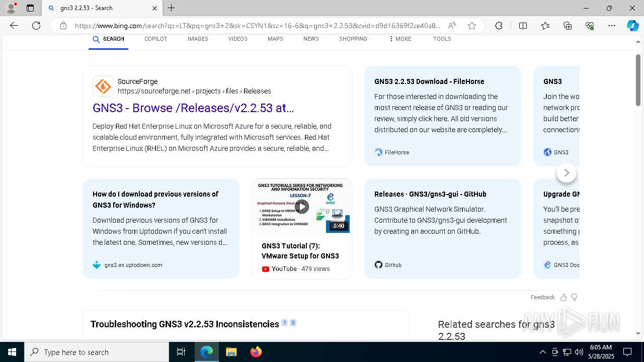Open the Windows Start button
Image resolution: width=644 pixels, height=362 pixels.
[x=12, y=352]
